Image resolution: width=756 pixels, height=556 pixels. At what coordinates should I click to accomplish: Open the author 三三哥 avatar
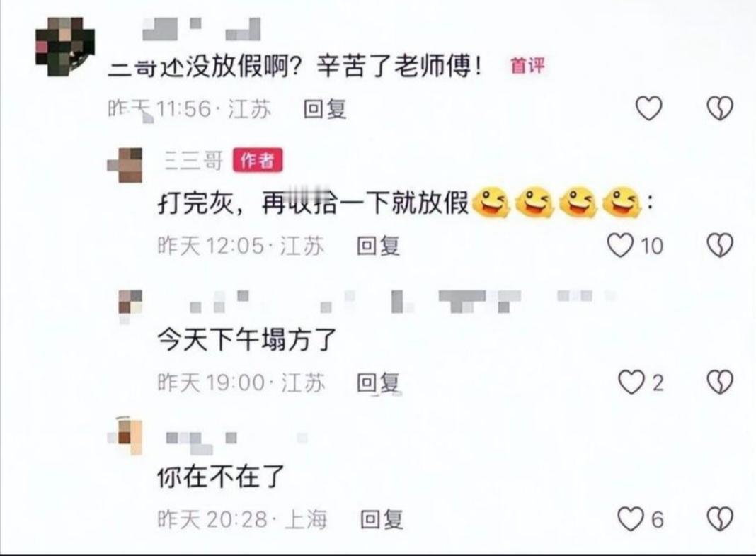click(125, 166)
